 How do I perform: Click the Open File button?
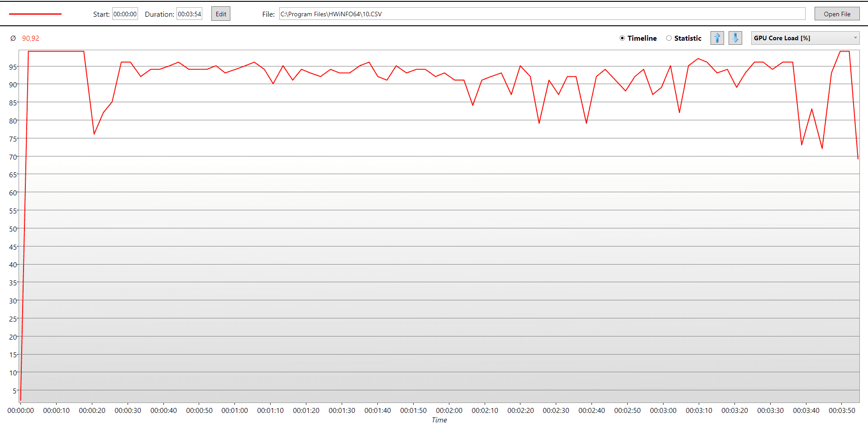(x=837, y=14)
